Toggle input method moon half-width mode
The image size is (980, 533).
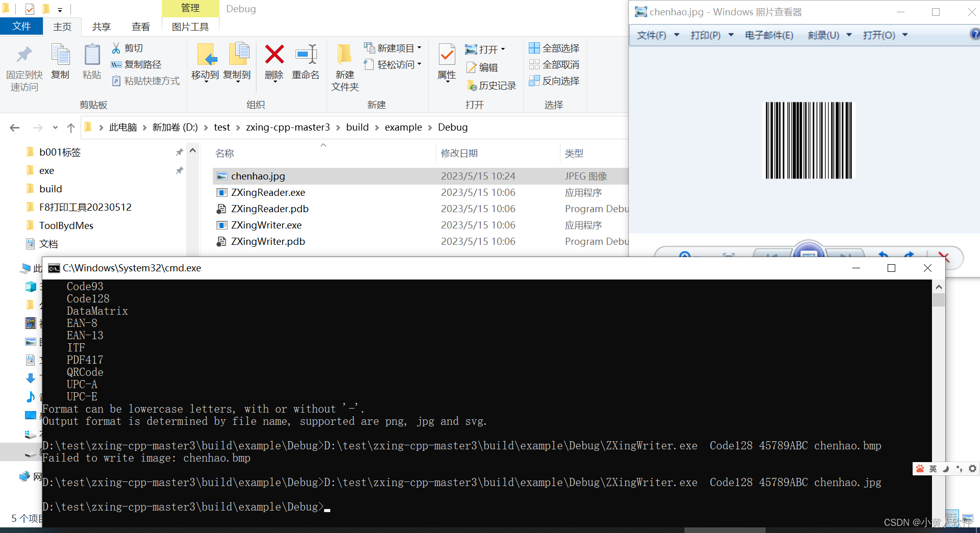(x=946, y=469)
